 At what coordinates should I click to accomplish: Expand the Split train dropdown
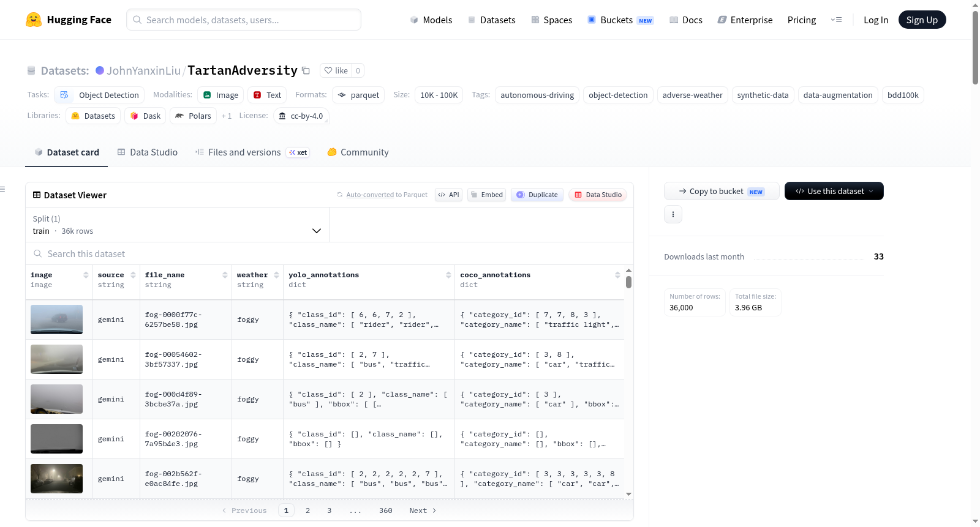pyautogui.click(x=178, y=225)
